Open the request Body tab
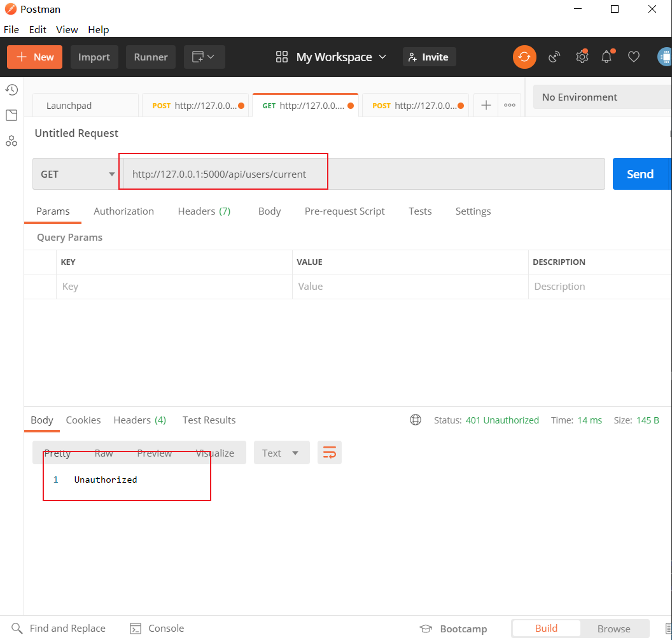The image size is (672, 640). point(269,211)
